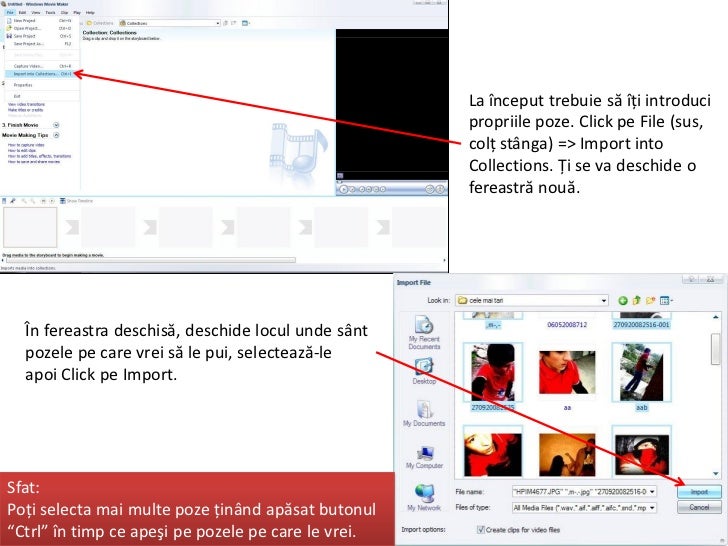728x546 pixels.
Task: Open the Help menu in Movie Maker
Action: [x=90, y=13]
